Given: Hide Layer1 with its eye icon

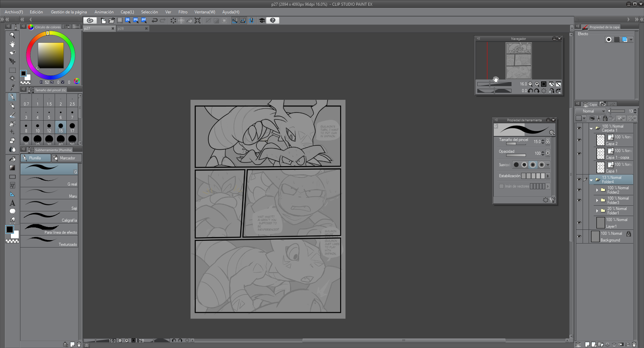Looking at the screenshot, I should tap(579, 223).
